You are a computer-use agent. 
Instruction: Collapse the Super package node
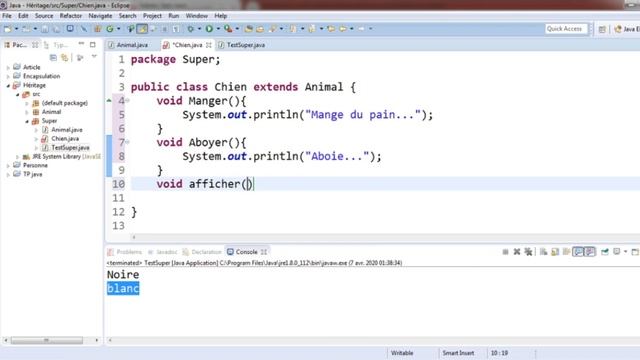pyautogui.click(x=27, y=121)
